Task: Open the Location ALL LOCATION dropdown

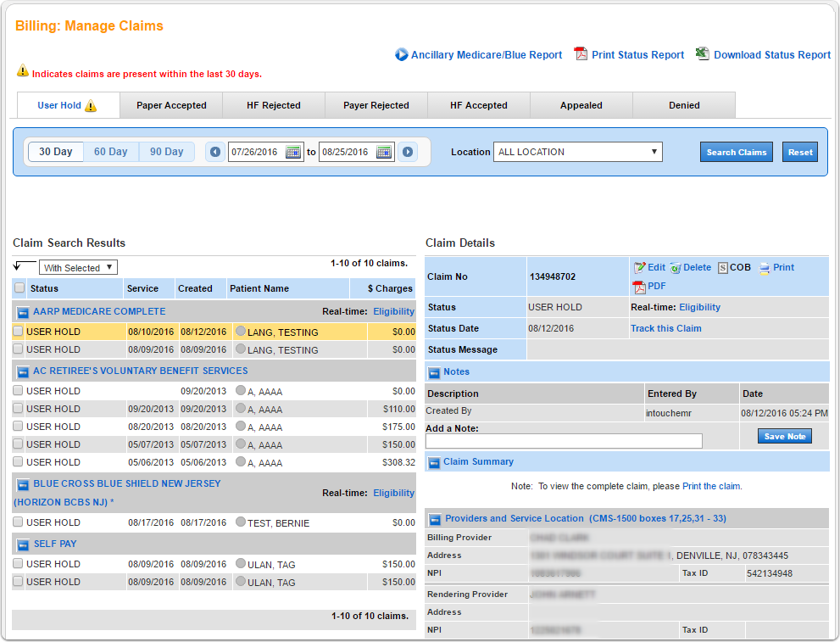Action: (x=578, y=152)
